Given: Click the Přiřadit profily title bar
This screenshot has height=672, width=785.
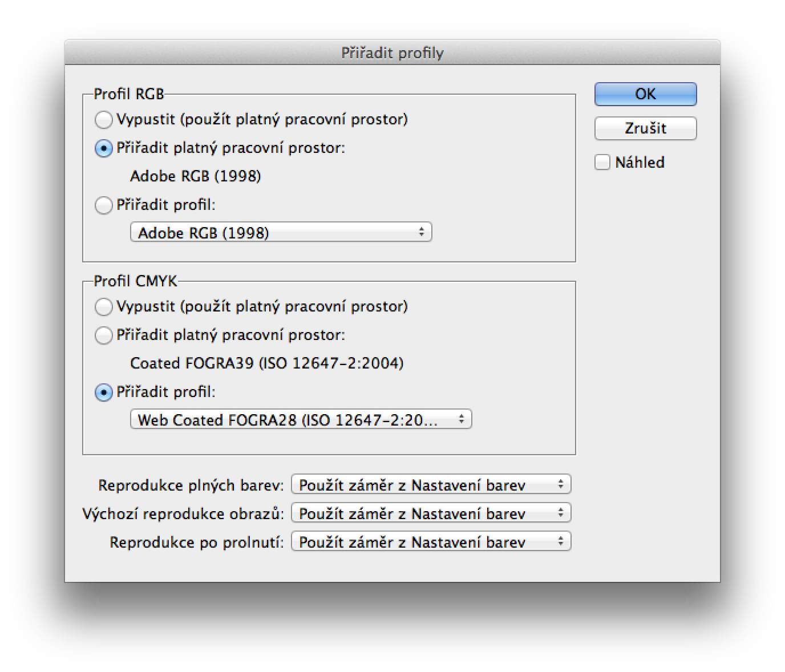Looking at the screenshot, I should (392, 52).
